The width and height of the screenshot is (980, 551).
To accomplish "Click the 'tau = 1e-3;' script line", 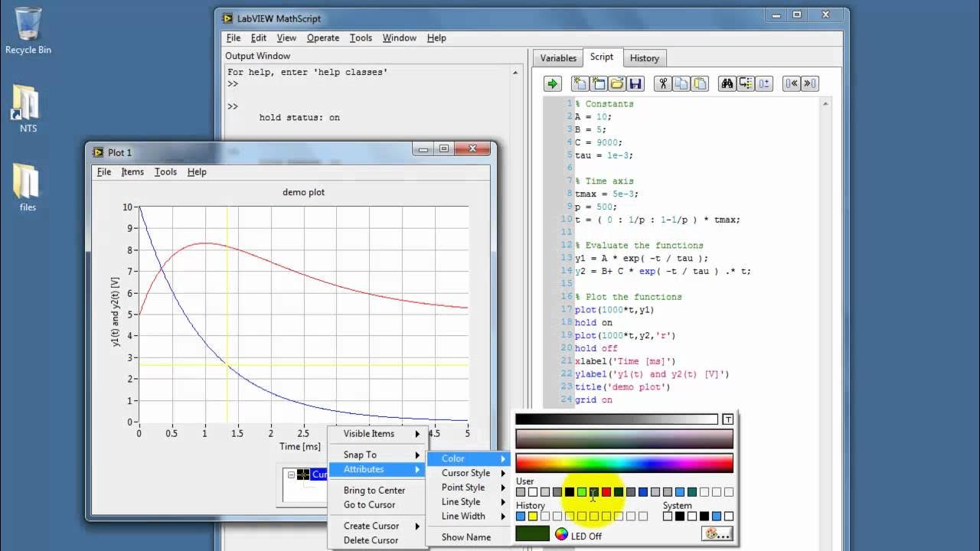I will [604, 155].
